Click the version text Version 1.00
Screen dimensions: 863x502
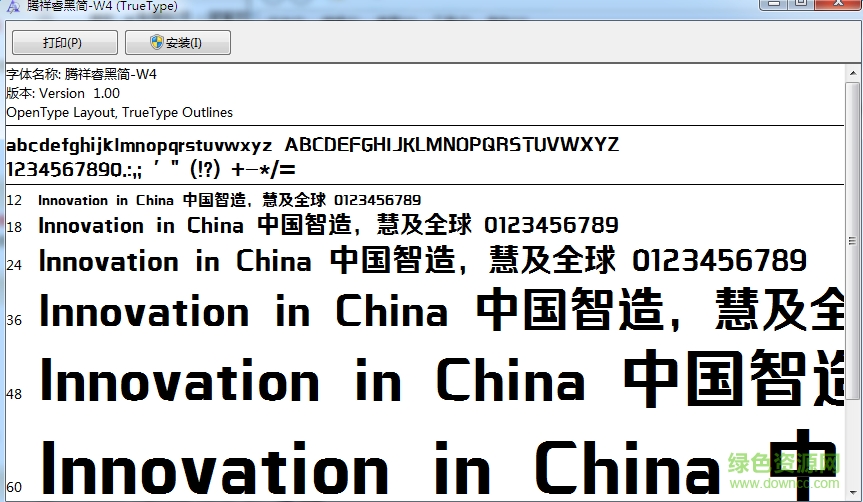coord(79,94)
